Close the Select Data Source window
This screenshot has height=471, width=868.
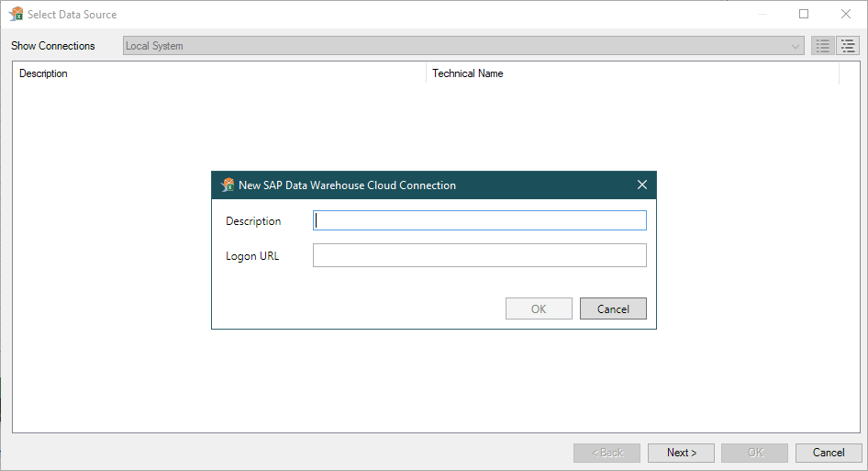coord(846,14)
